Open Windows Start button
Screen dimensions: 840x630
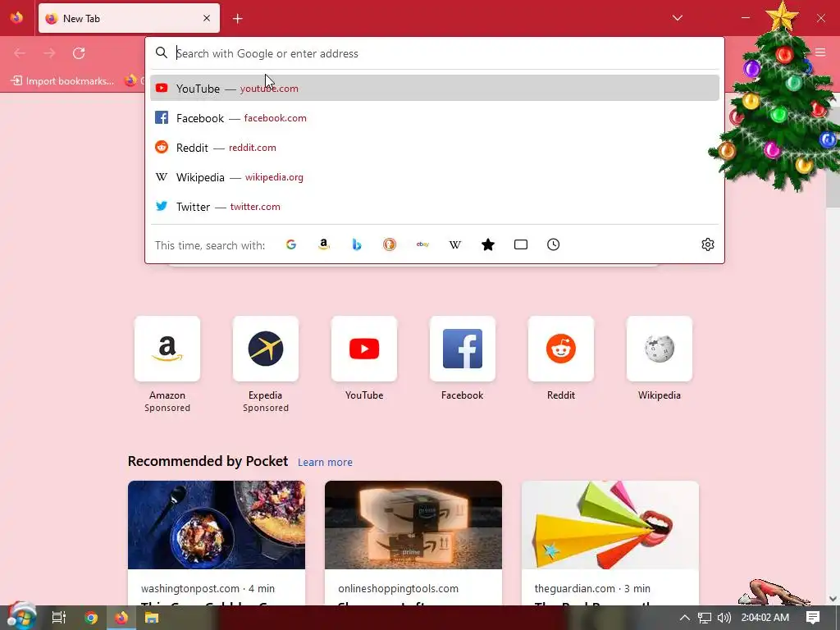click(x=21, y=617)
